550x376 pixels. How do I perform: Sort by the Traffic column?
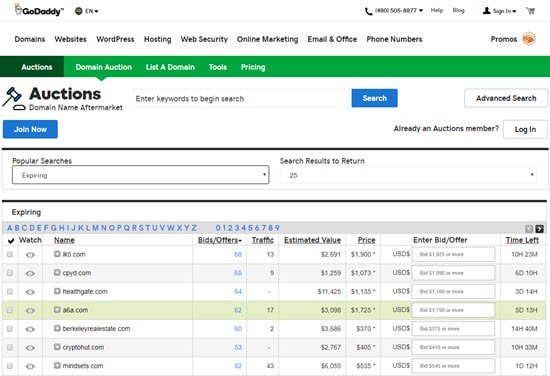(x=263, y=240)
